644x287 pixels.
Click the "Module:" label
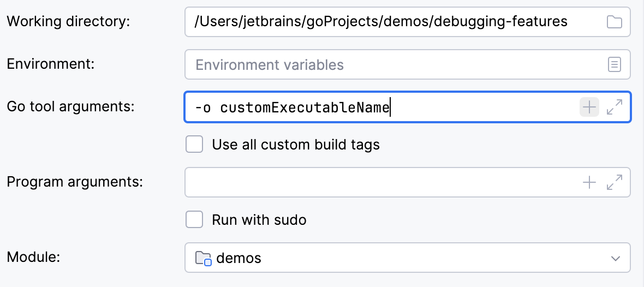pos(33,257)
